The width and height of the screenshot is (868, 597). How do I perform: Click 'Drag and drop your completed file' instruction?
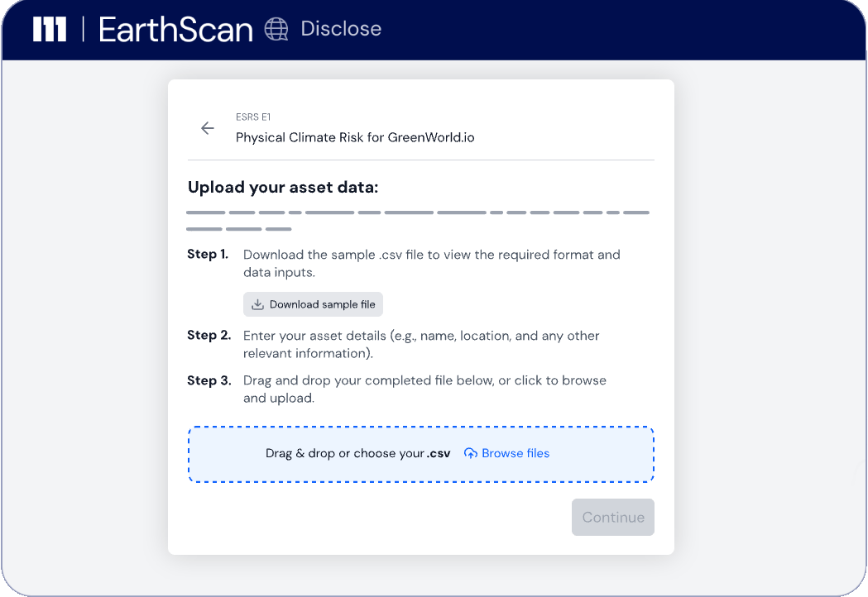coord(424,389)
